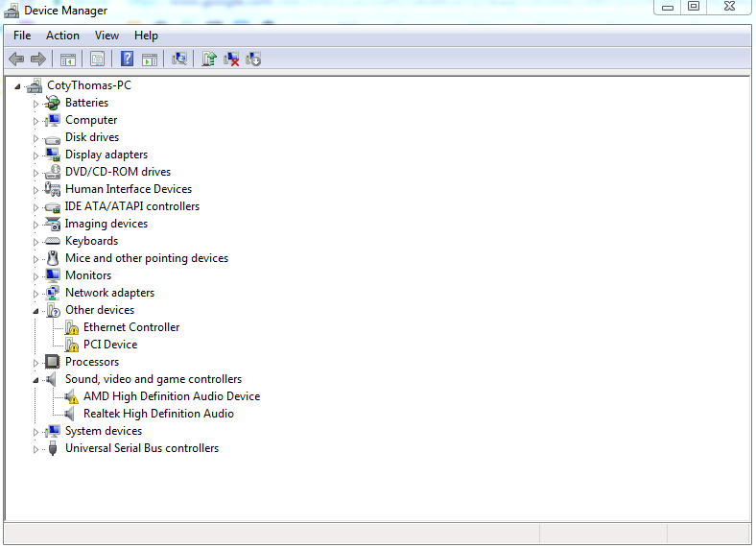Image resolution: width=756 pixels, height=548 pixels.
Task: Click the Mice and pointing devices icon
Action: [x=53, y=258]
